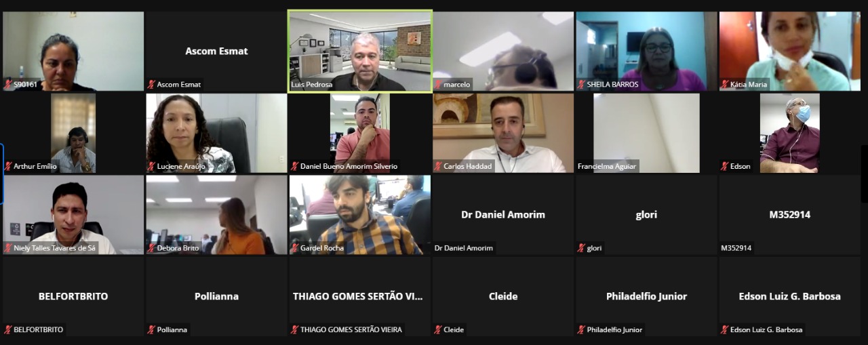Select Debora Brito's video tile

coord(216,215)
